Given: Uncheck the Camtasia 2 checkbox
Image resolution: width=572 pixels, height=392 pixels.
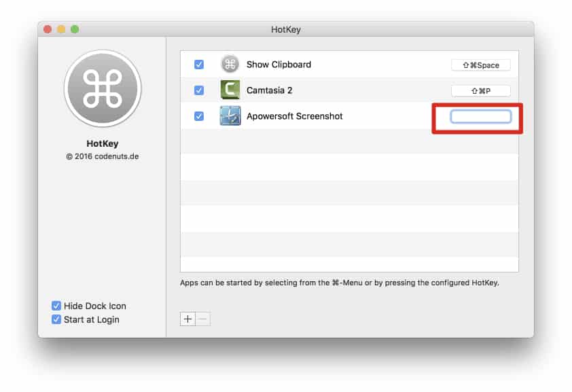Looking at the screenshot, I should tap(199, 90).
